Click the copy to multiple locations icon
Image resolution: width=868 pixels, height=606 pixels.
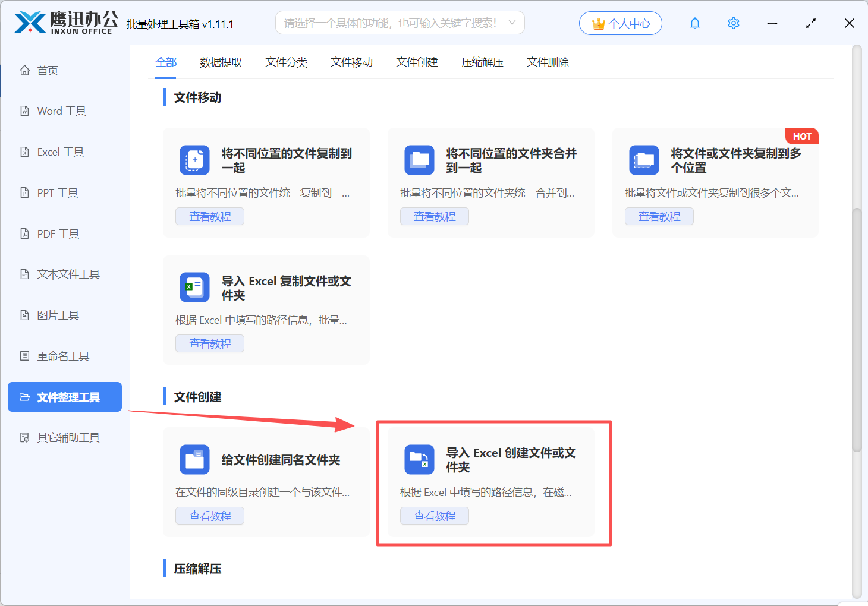[644, 160]
